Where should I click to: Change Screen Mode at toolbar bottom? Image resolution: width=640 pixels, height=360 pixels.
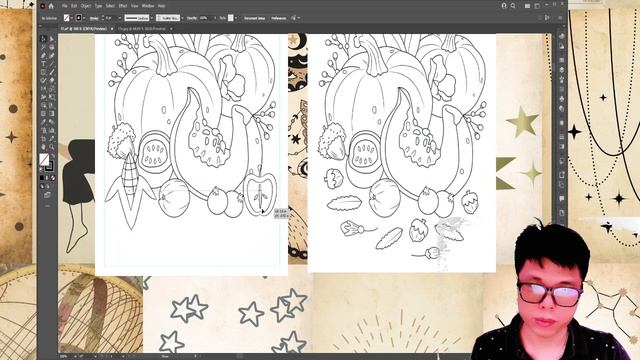point(47,195)
